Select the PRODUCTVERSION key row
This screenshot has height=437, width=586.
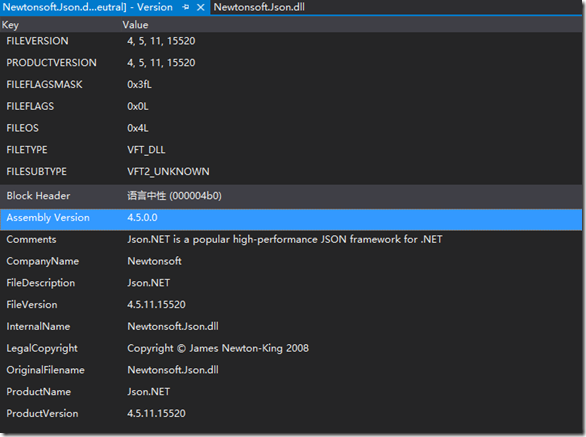tap(51, 62)
